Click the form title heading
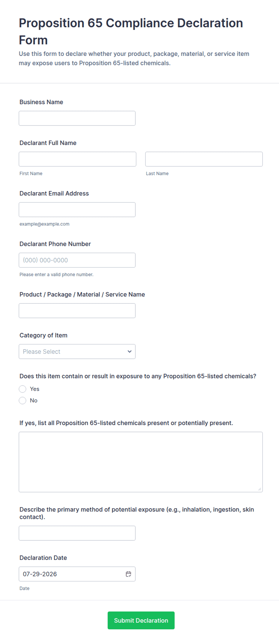This screenshot has width=279, height=644. 131,31
